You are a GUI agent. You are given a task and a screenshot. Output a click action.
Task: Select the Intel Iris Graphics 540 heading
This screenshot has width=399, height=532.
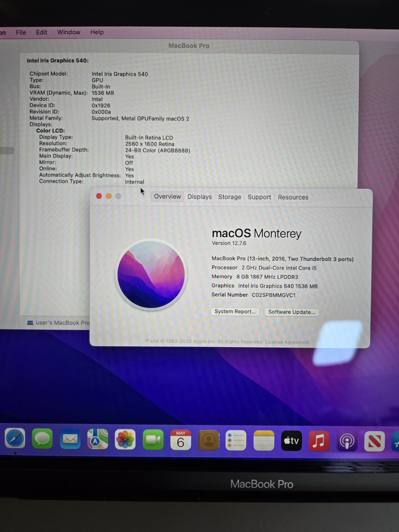(58, 61)
